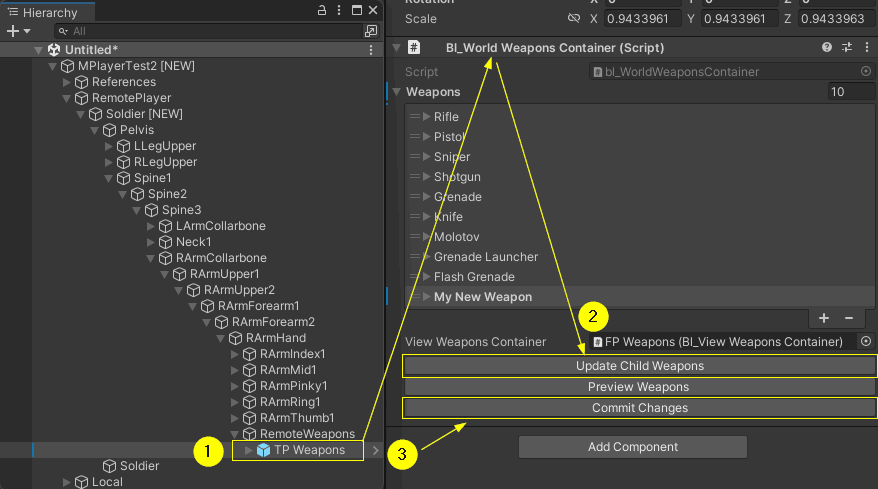Open the Hierarchy create (+) dropdown

[x=18, y=31]
